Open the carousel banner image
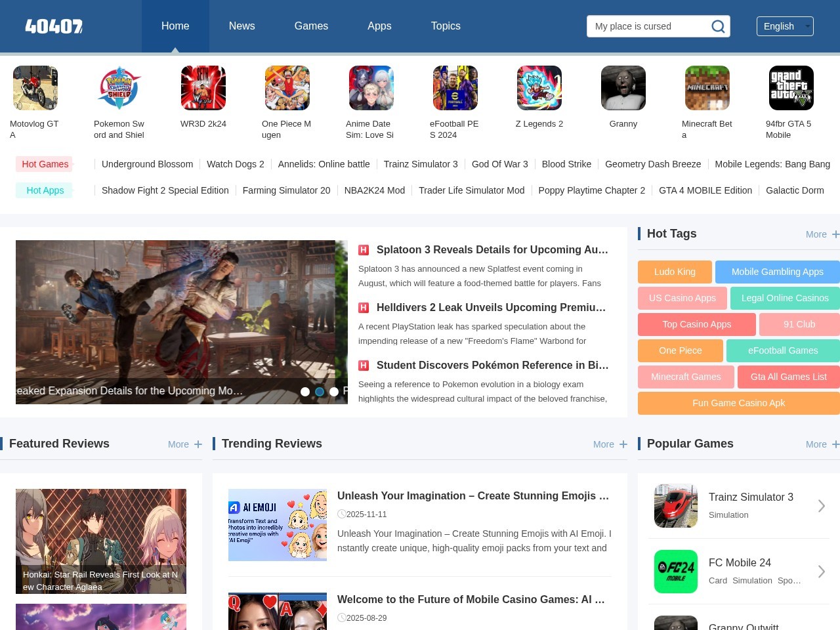840x630 pixels. coord(182,322)
